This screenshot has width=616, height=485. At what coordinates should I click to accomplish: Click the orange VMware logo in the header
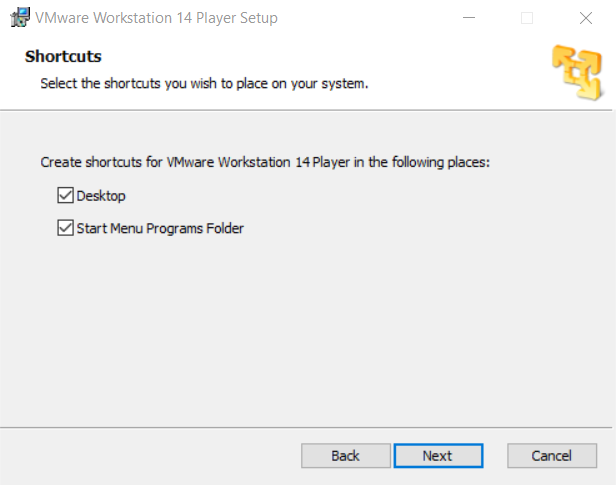pyautogui.click(x=577, y=72)
